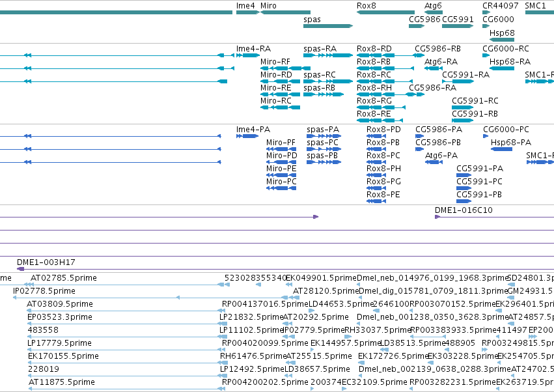Select the spas-RA transcript label
This screenshot has height=392, width=554.
pyautogui.click(x=320, y=49)
